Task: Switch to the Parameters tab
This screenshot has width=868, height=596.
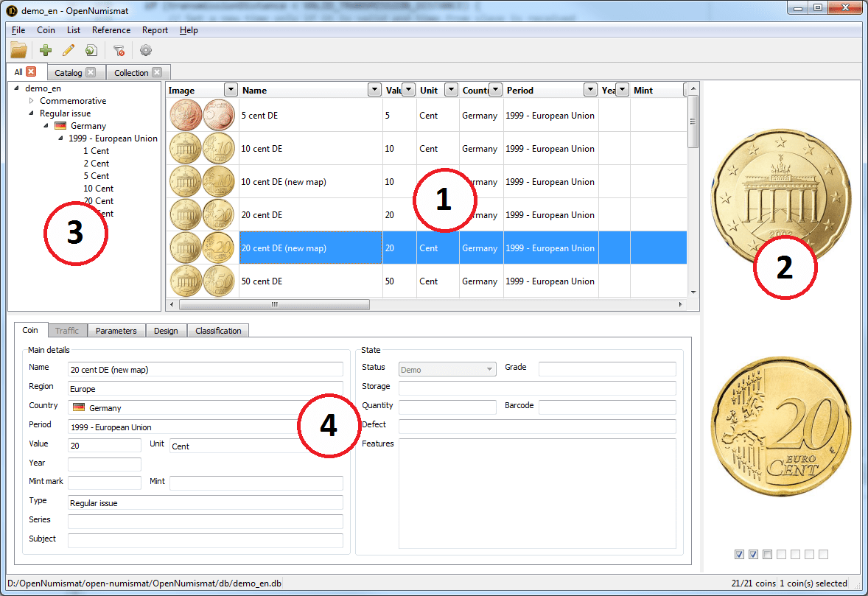Action: pyautogui.click(x=116, y=330)
